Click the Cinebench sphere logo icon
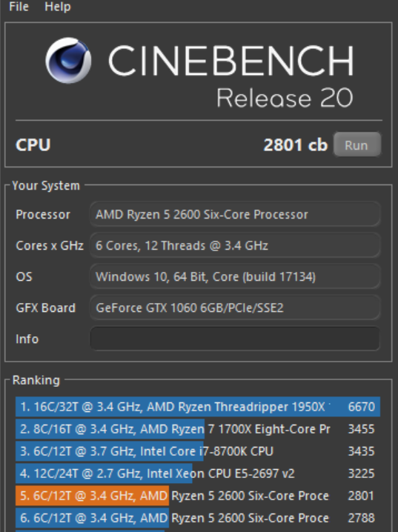The height and width of the screenshot is (532, 398). point(68,61)
